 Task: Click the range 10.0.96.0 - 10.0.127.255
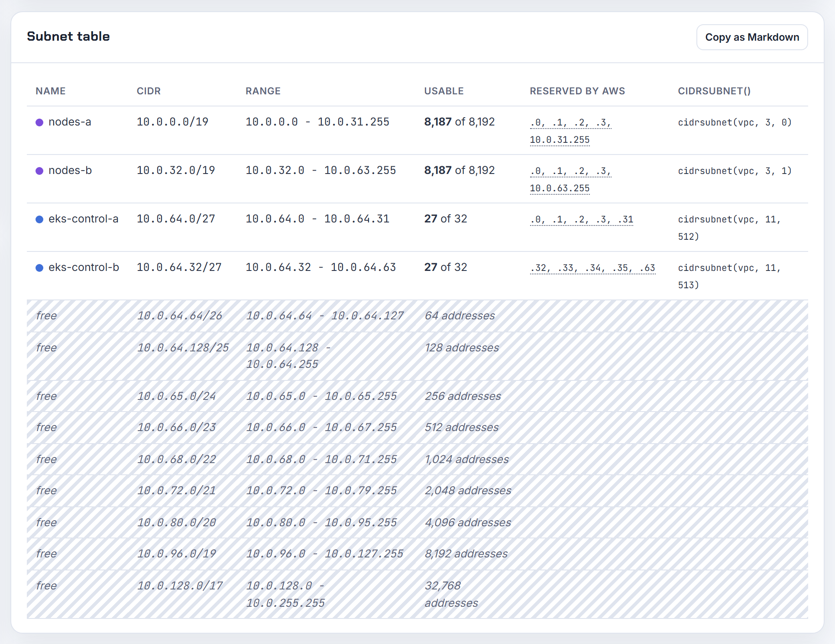point(324,554)
